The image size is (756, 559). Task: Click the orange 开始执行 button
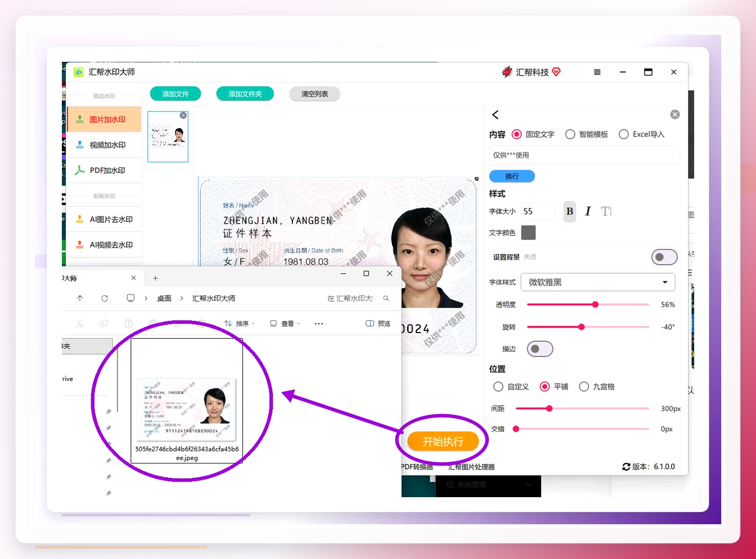coord(443,441)
